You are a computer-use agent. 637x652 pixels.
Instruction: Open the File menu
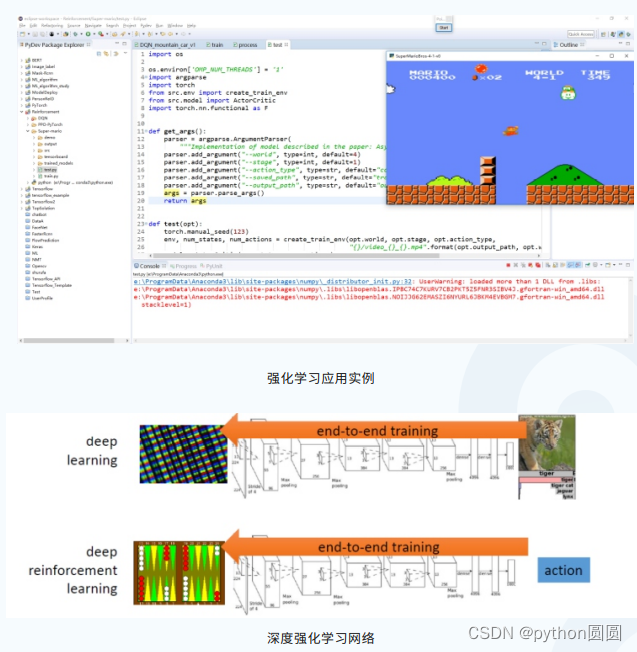tap(22, 26)
